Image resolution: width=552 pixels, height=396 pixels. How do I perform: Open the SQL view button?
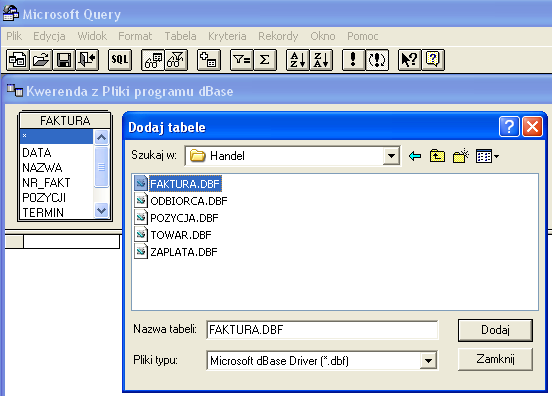[x=120, y=60]
